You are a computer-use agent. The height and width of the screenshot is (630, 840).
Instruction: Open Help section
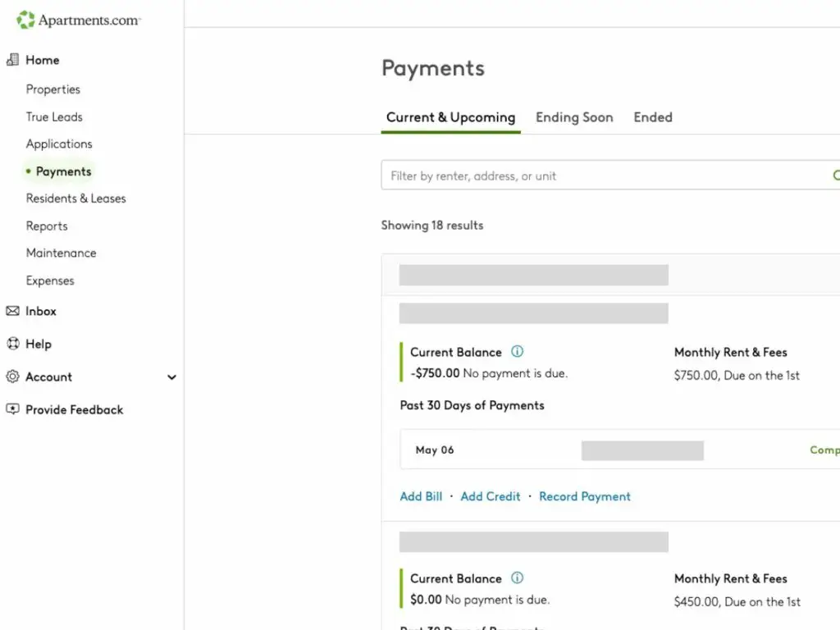(x=39, y=344)
